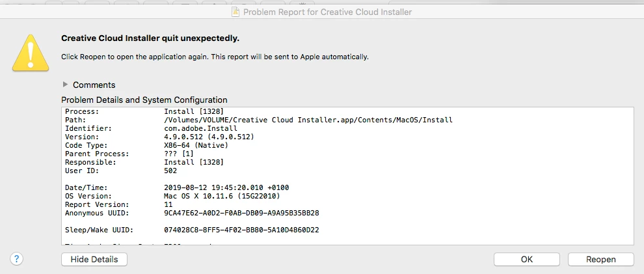The width and height of the screenshot is (644, 274).
Task: Click the OK button
Action: [x=526, y=259]
